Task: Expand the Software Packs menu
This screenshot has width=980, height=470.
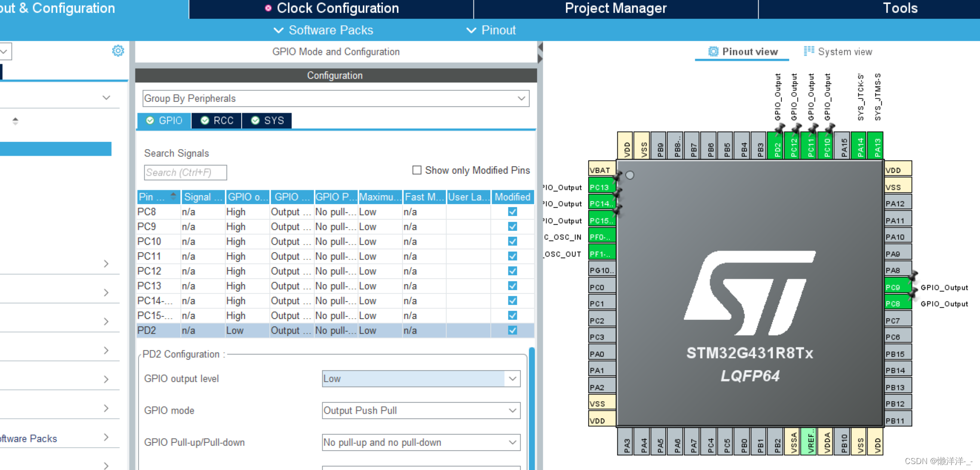Action: click(323, 30)
